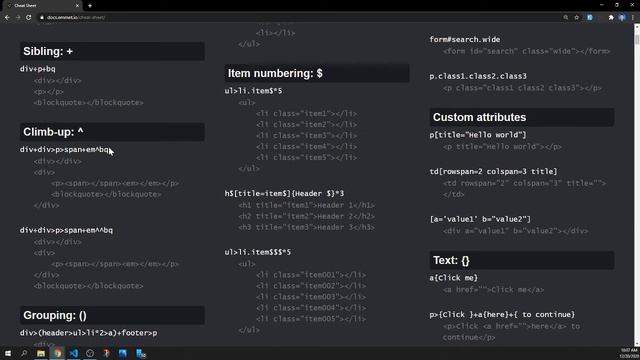Open the Chrome profile avatar
The image size is (640, 360).
point(622,18)
